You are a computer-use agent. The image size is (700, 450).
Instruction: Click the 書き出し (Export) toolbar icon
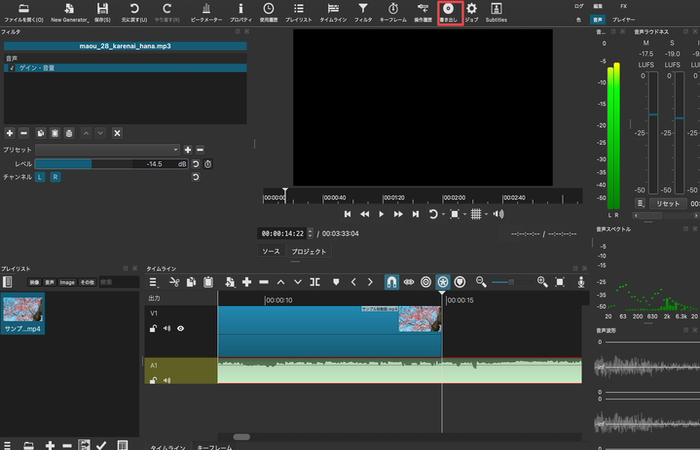(x=449, y=12)
